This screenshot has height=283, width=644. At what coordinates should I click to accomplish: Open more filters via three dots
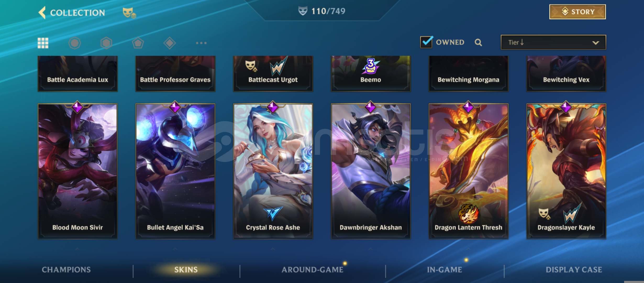(201, 43)
